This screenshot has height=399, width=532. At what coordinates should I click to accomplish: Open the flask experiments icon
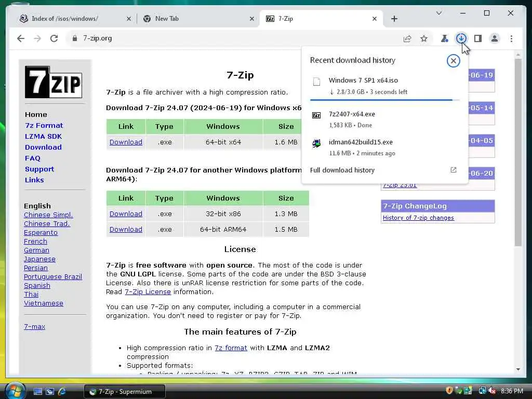(x=445, y=38)
